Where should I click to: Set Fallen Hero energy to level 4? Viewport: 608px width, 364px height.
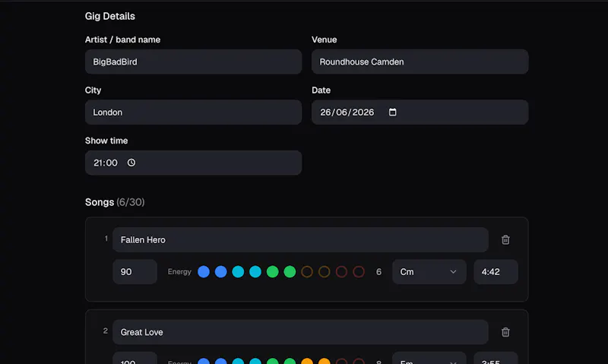[255, 272]
